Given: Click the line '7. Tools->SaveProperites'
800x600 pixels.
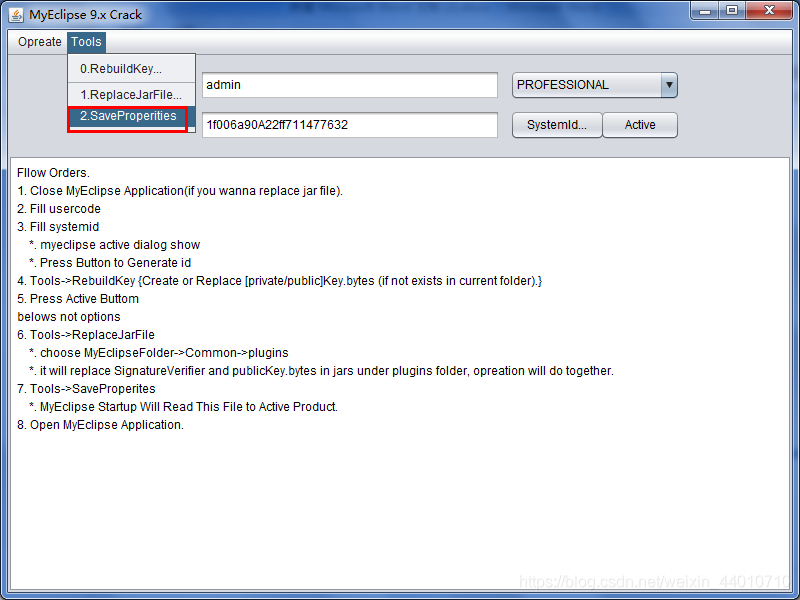Looking at the screenshot, I should [86, 389].
